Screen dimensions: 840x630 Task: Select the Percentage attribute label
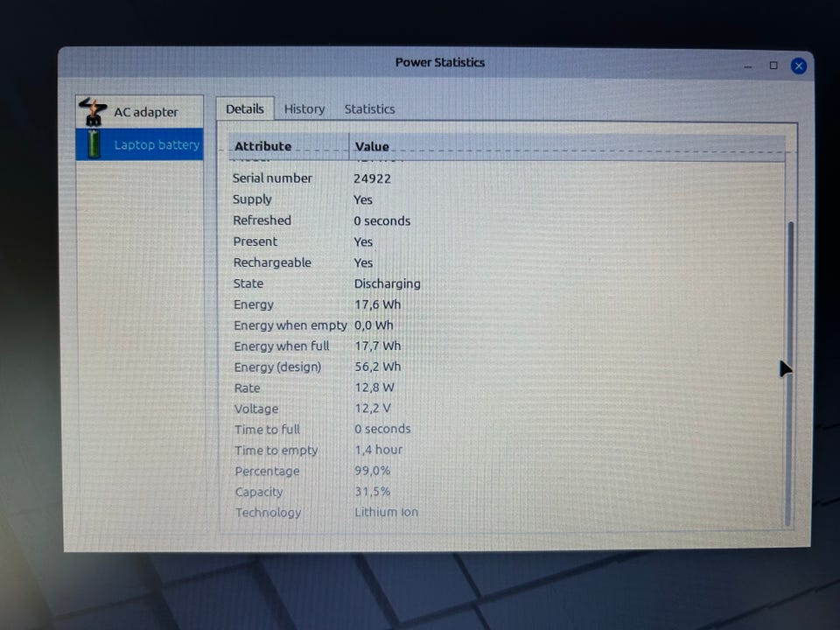[x=268, y=472]
